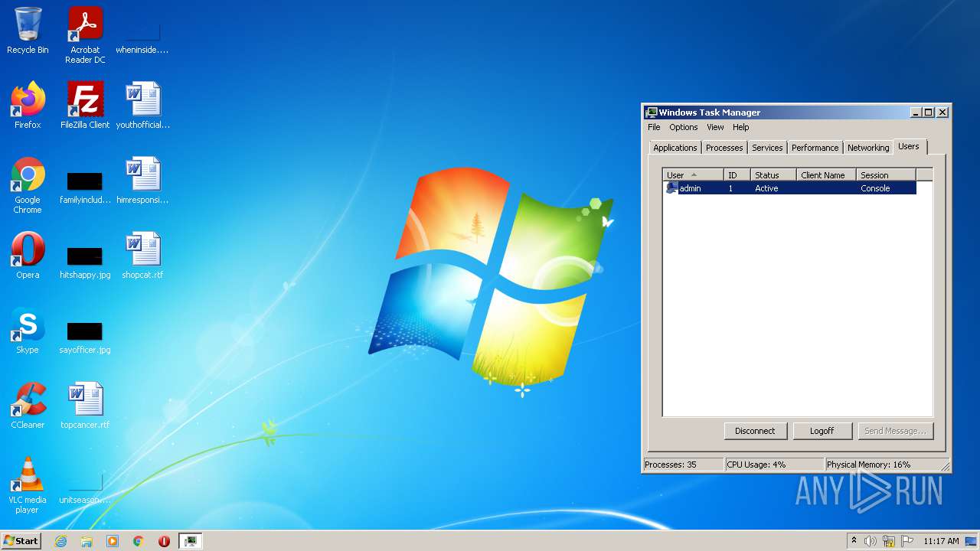Click Show Desktop button at taskbar end
980x551 pixels.
click(x=972, y=541)
